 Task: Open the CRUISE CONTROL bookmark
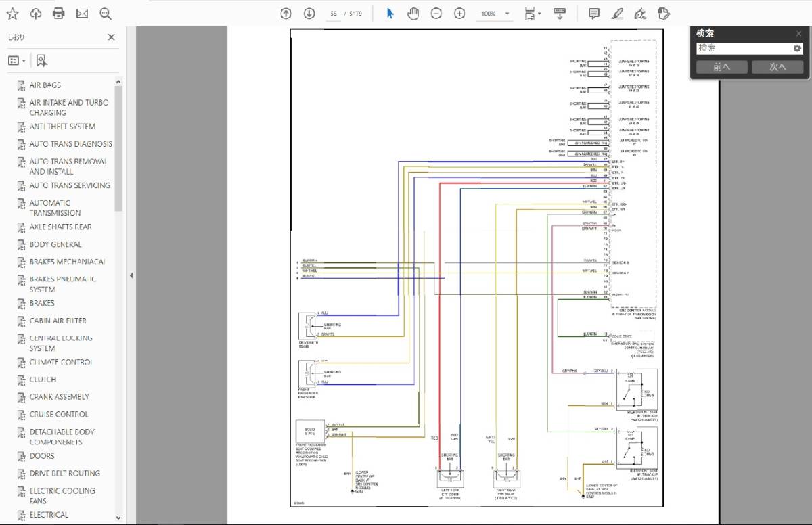click(x=59, y=415)
